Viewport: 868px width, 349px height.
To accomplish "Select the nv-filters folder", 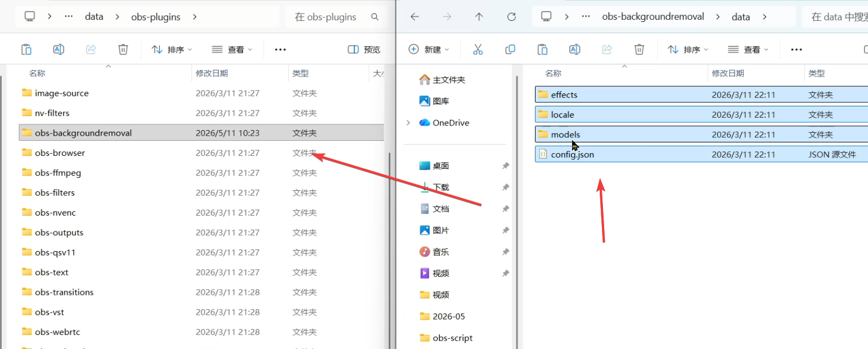I will pos(201,113).
